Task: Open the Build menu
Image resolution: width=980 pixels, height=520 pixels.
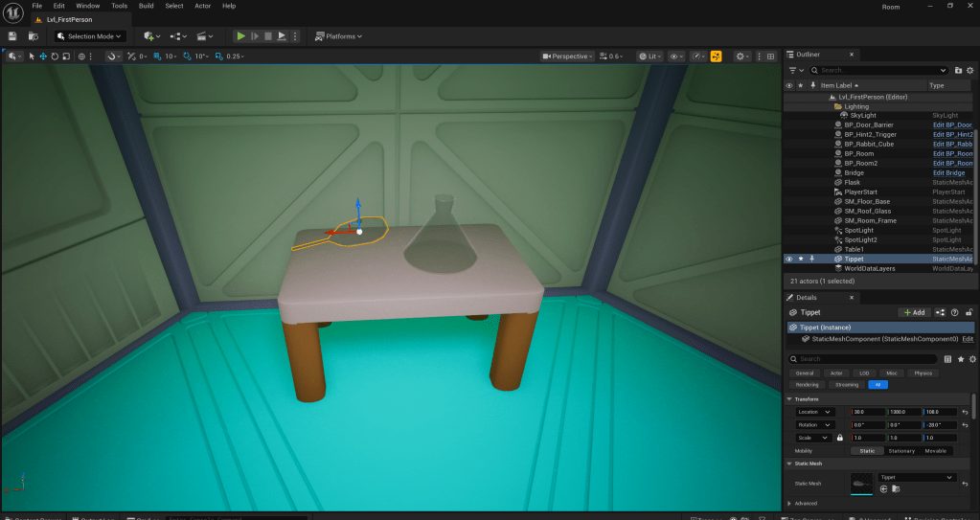Action: pos(146,6)
